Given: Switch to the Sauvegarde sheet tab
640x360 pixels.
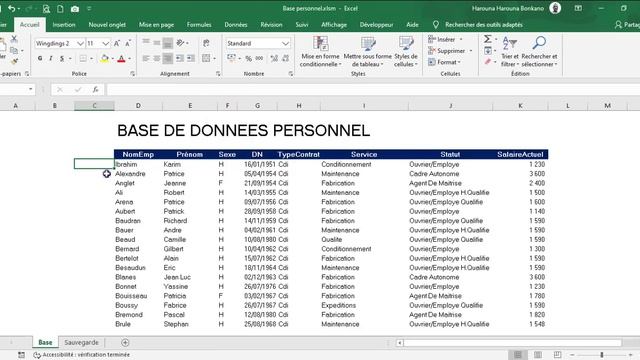Looking at the screenshot, I should [82, 342].
